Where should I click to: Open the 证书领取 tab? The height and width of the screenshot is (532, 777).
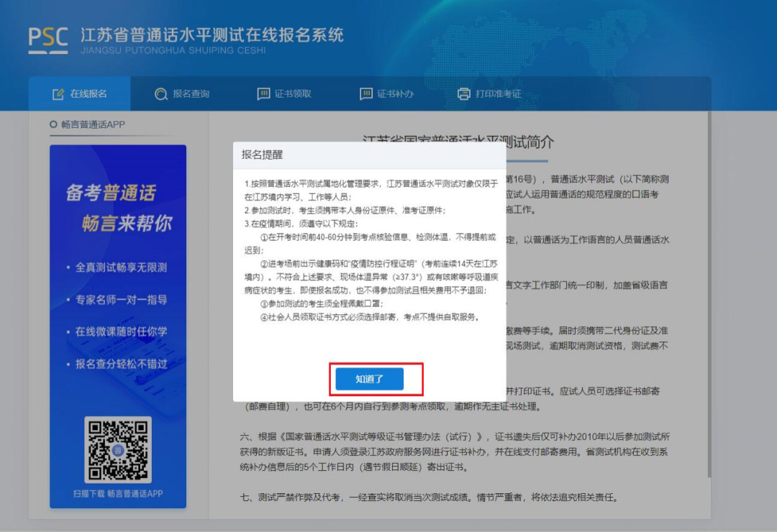pyautogui.click(x=293, y=94)
